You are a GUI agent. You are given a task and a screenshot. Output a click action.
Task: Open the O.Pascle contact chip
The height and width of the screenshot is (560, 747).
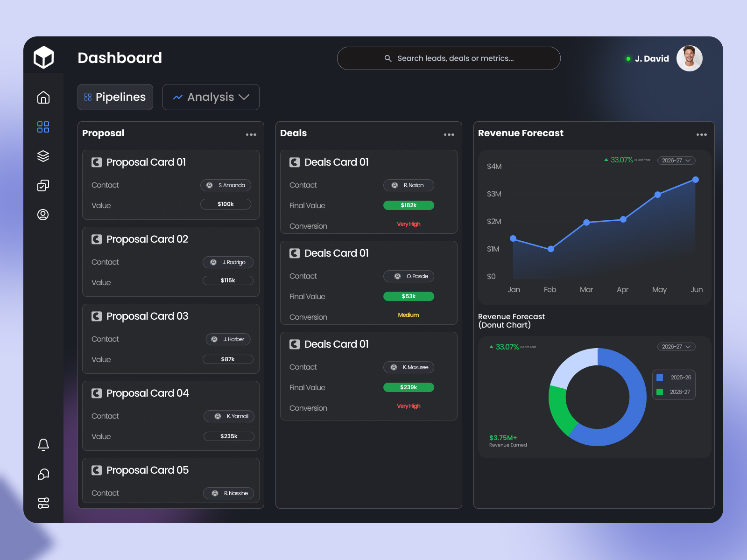[x=409, y=276]
